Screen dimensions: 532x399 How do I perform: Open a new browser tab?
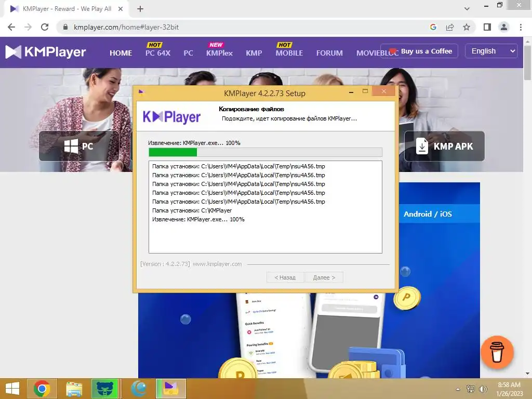point(140,9)
